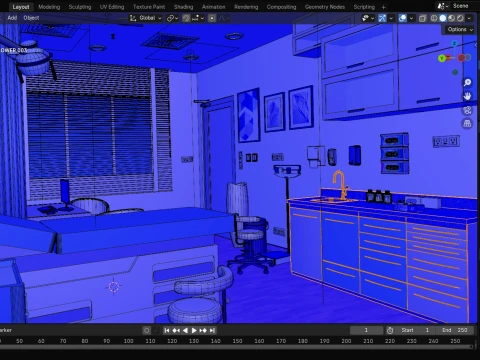Click the teal negative-Z gizmo dot
Viewport: 480px width, 360px height.
pos(455,72)
